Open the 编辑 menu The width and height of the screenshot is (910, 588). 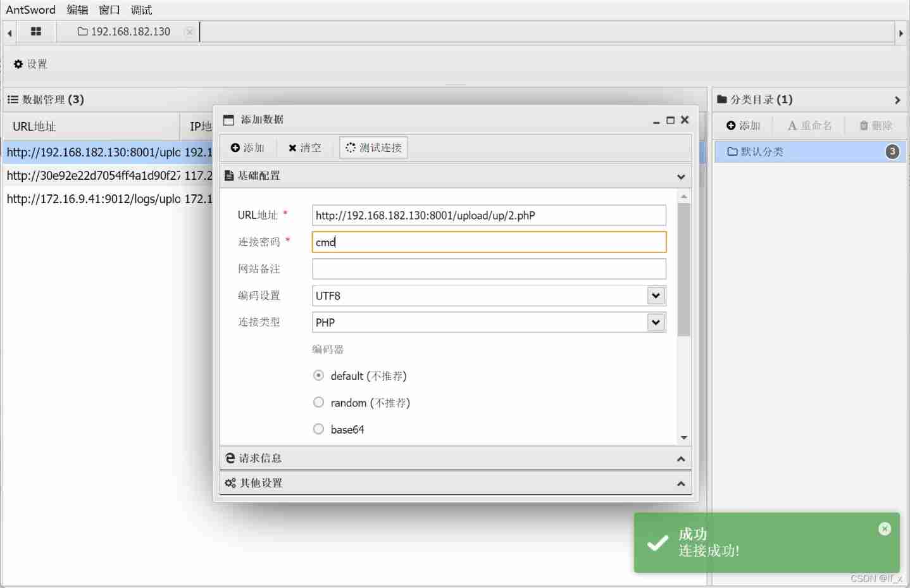point(78,10)
